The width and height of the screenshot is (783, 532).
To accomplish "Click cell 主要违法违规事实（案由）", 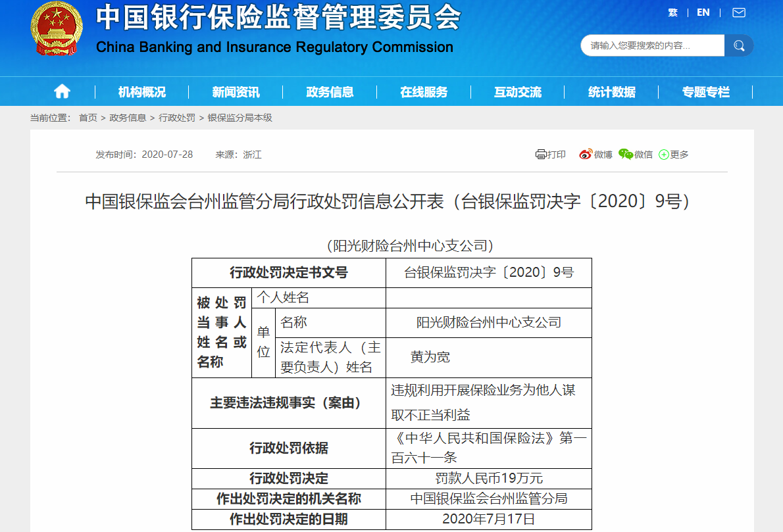I will (289, 402).
